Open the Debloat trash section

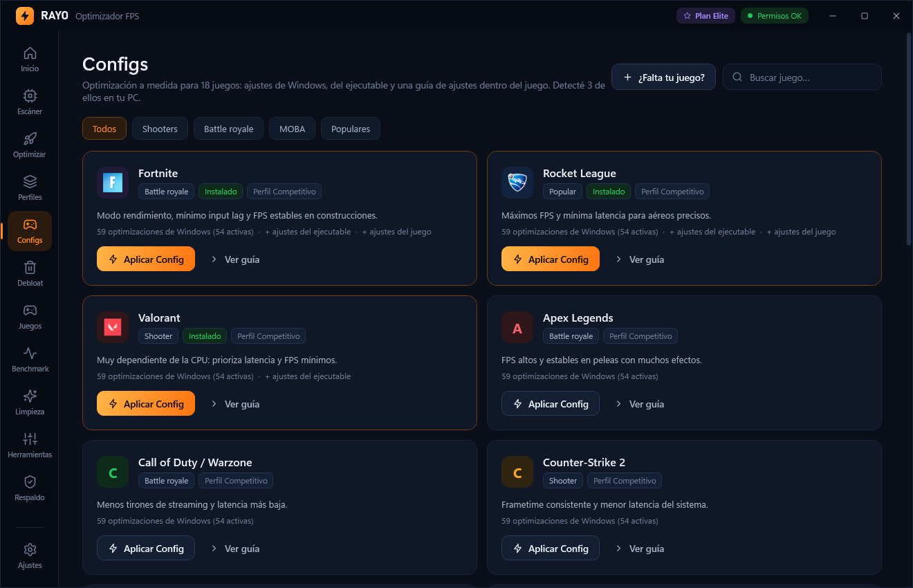(30, 274)
